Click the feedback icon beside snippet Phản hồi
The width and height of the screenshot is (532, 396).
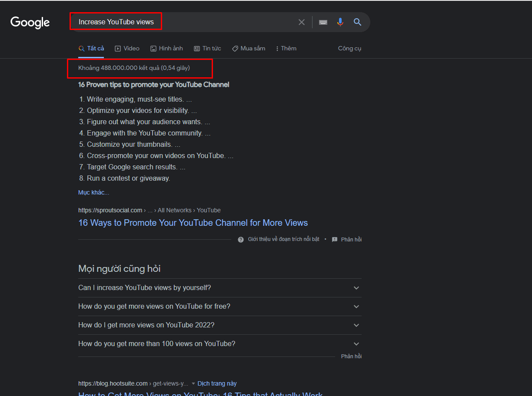335,239
